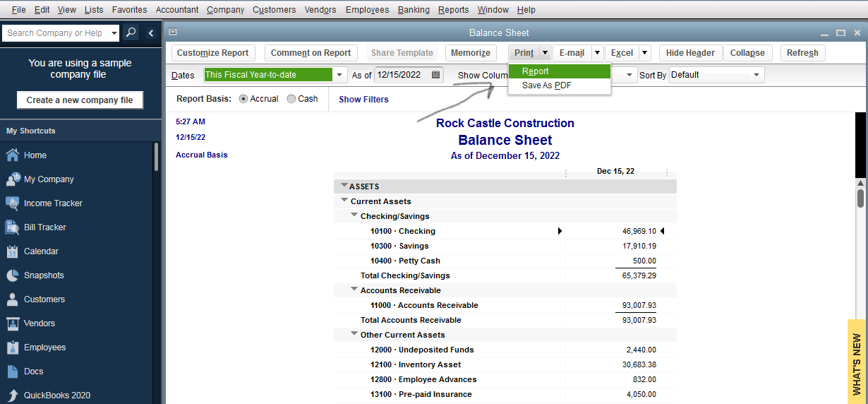
Task: Open the Banking menu
Action: coord(414,10)
